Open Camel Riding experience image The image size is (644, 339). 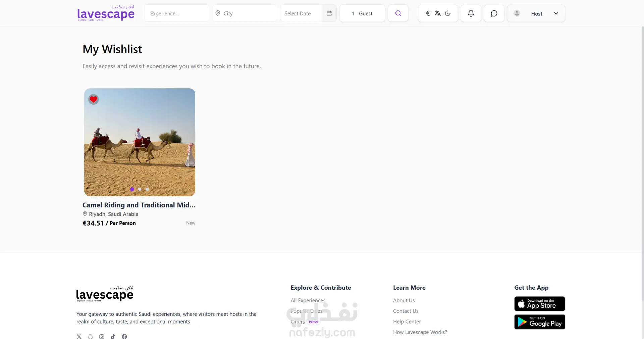140,142
